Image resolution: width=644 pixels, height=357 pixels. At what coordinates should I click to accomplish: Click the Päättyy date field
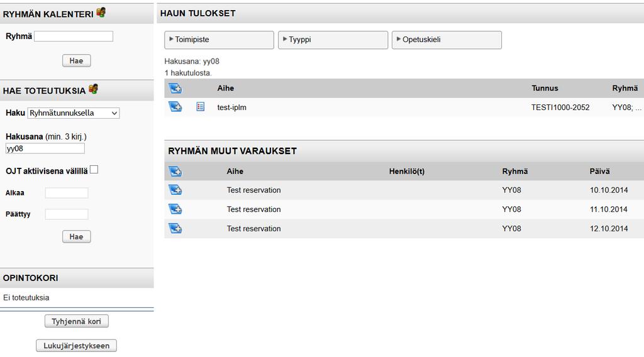coord(67,214)
